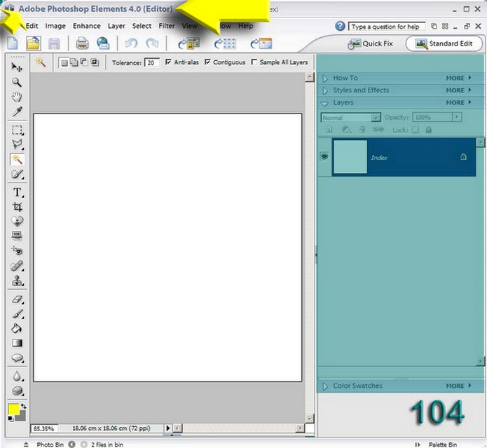
Task: Click the Save floppy disk icon
Action: (x=54, y=43)
